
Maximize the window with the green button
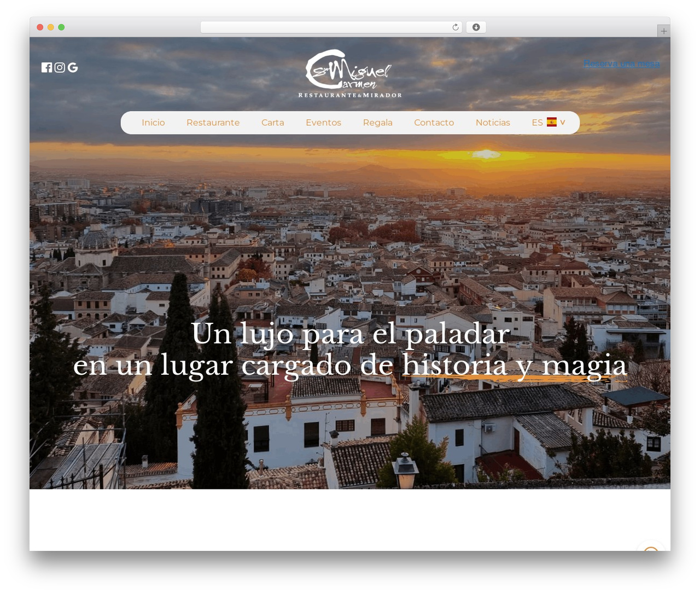pos(61,27)
